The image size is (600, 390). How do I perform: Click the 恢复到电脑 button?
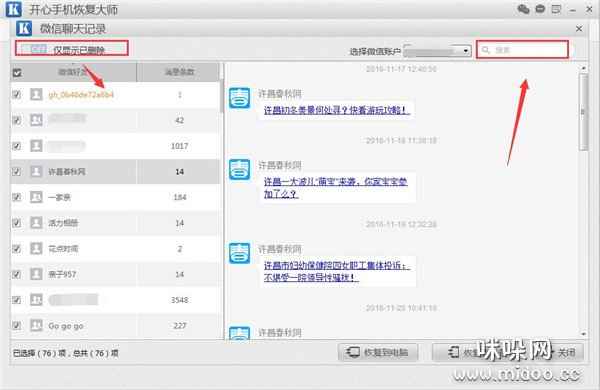pos(378,352)
